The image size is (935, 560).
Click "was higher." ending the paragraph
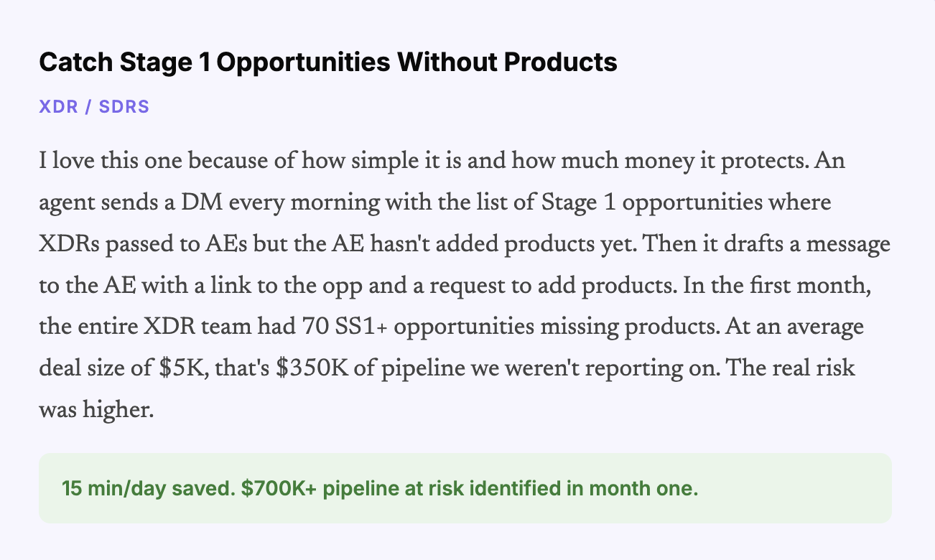point(96,411)
